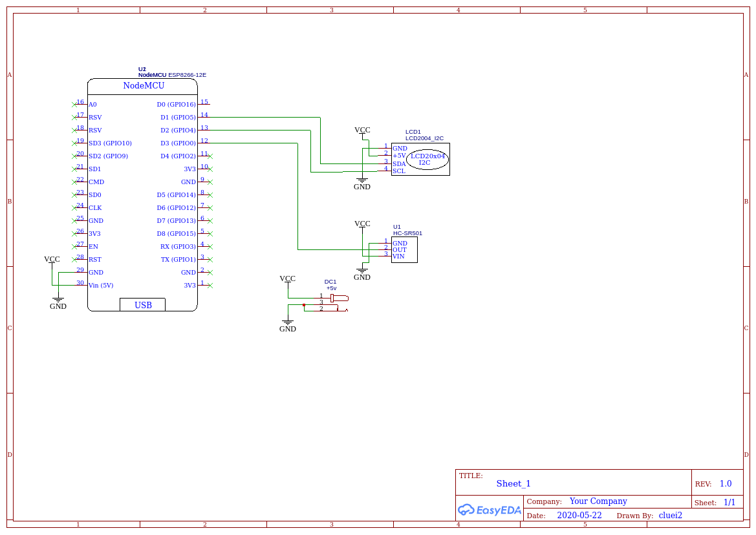Screen dimensions: 756x535
Task: Click pin number 30 beside Vin (5V)
Action: pos(80,283)
